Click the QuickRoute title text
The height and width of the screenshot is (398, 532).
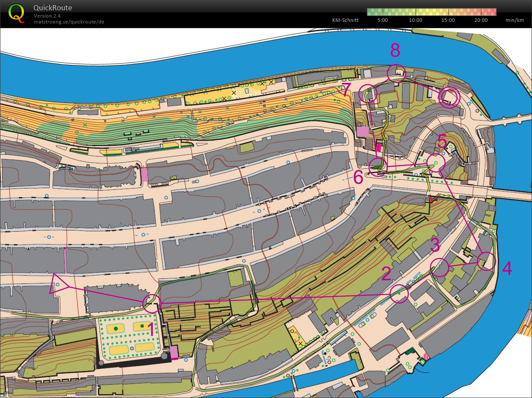[53, 8]
